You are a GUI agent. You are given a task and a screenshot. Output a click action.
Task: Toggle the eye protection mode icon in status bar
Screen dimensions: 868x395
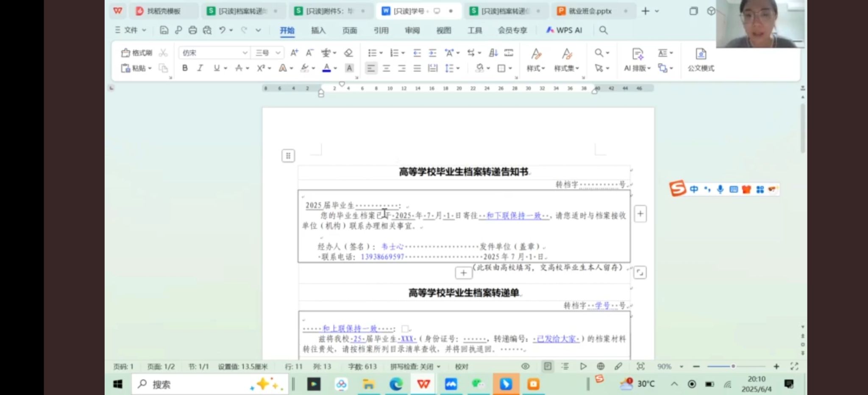(526, 366)
